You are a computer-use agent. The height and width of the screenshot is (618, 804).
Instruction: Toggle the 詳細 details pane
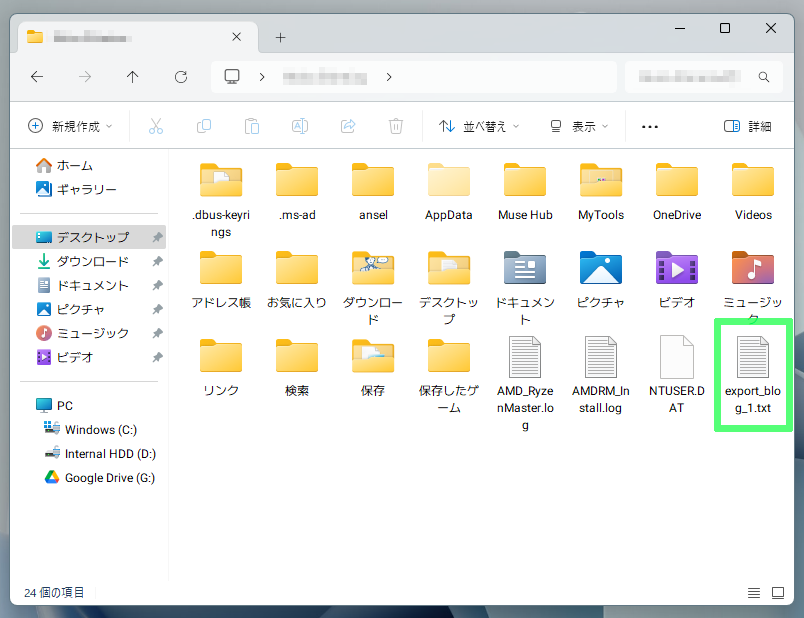(x=748, y=126)
